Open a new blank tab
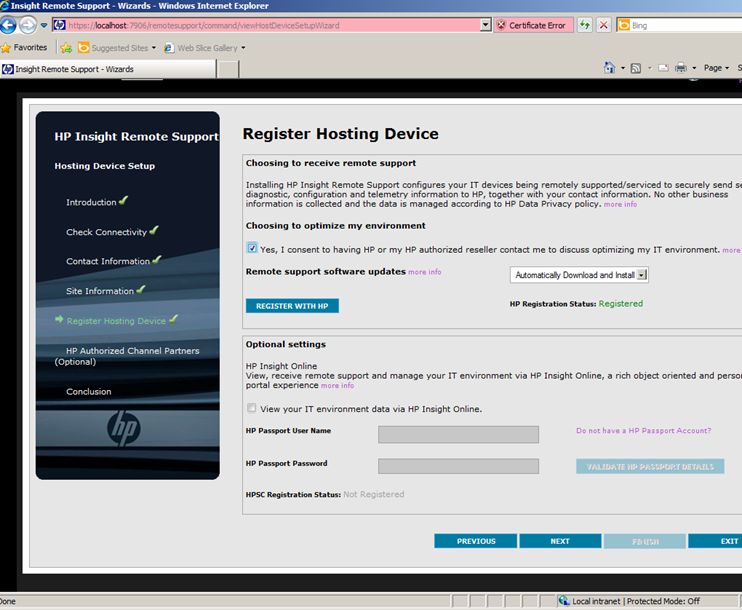The image size is (742, 610). click(229, 69)
